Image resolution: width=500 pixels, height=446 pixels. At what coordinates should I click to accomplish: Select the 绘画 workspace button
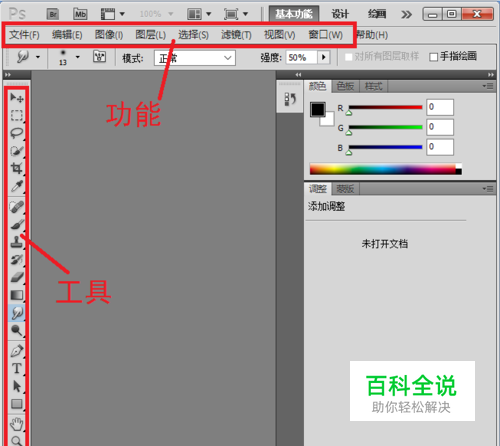377,14
